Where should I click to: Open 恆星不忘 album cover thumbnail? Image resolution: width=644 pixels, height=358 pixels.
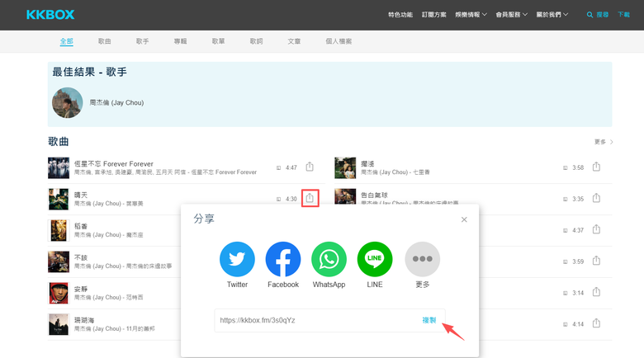pos(59,168)
